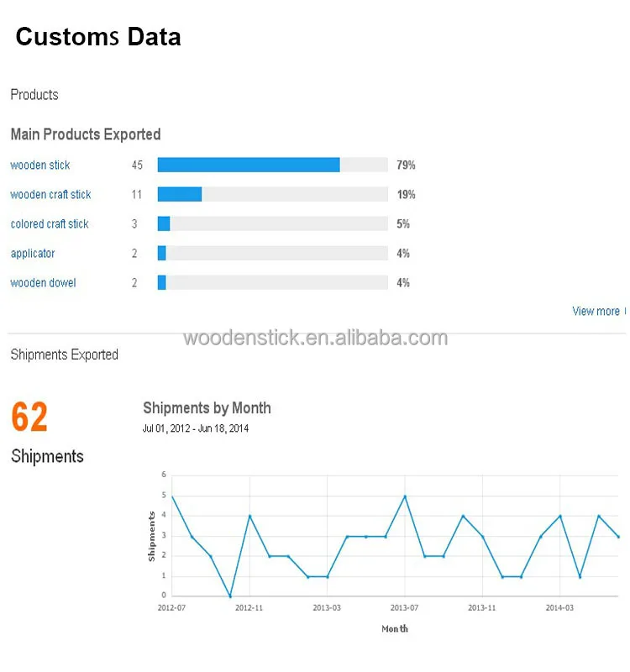
Task: Select the applicator product link
Action: click(33, 254)
